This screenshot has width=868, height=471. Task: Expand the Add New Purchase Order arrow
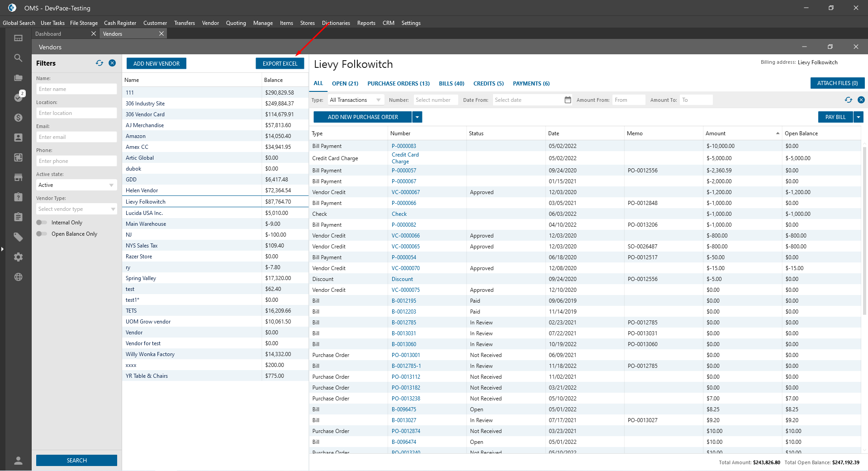click(417, 117)
